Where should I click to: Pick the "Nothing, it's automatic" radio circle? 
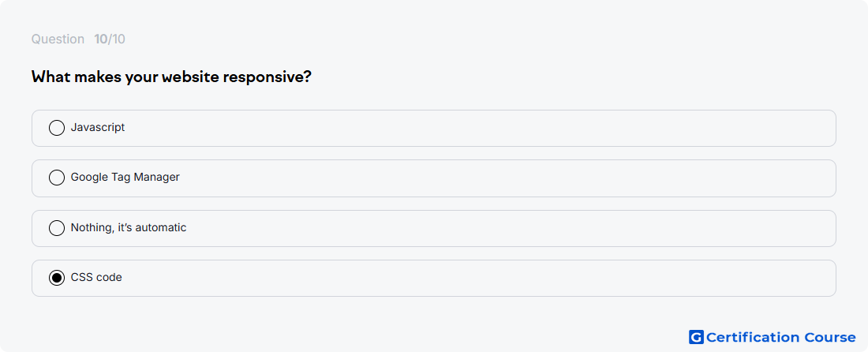(57, 228)
